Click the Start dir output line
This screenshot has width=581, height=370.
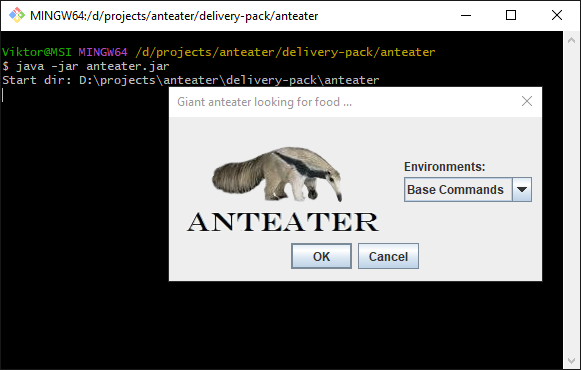click(191, 80)
